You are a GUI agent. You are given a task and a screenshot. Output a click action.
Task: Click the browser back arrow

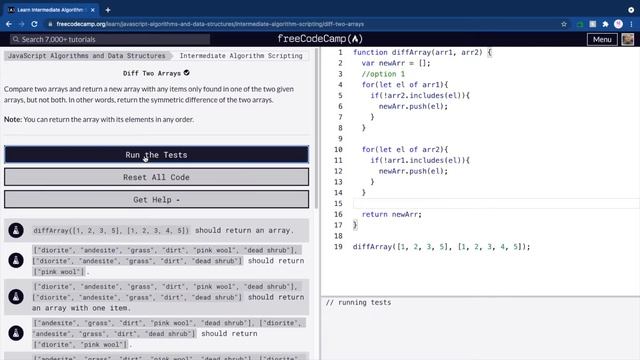click(9, 24)
